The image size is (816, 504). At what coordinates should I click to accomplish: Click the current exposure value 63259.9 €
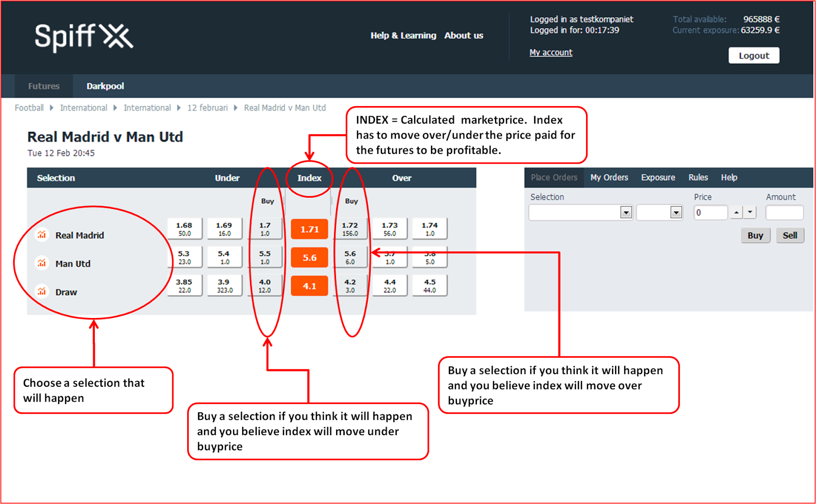pyautogui.click(x=760, y=30)
